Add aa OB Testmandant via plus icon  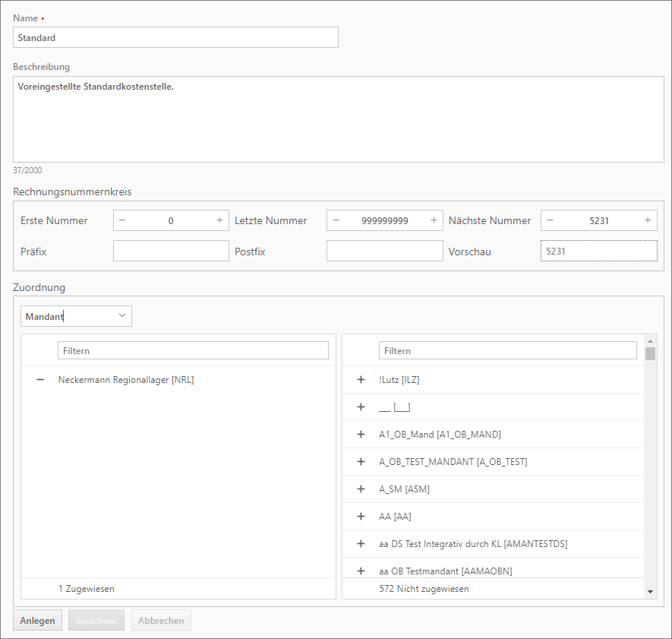361,571
